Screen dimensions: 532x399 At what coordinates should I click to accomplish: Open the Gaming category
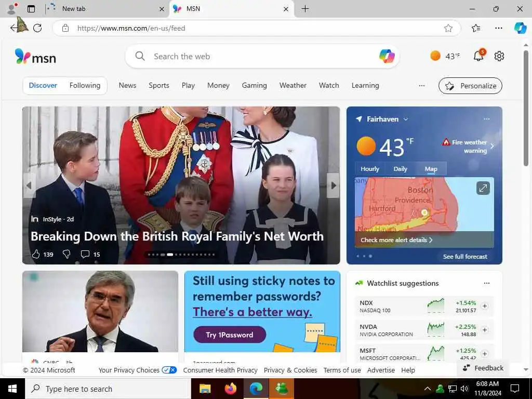254,86
